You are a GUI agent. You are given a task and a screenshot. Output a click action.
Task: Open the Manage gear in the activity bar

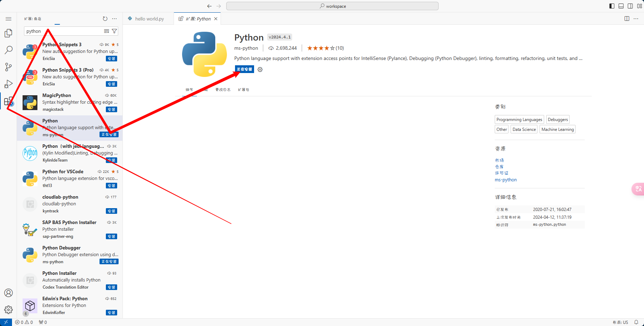tap(8, 310)
